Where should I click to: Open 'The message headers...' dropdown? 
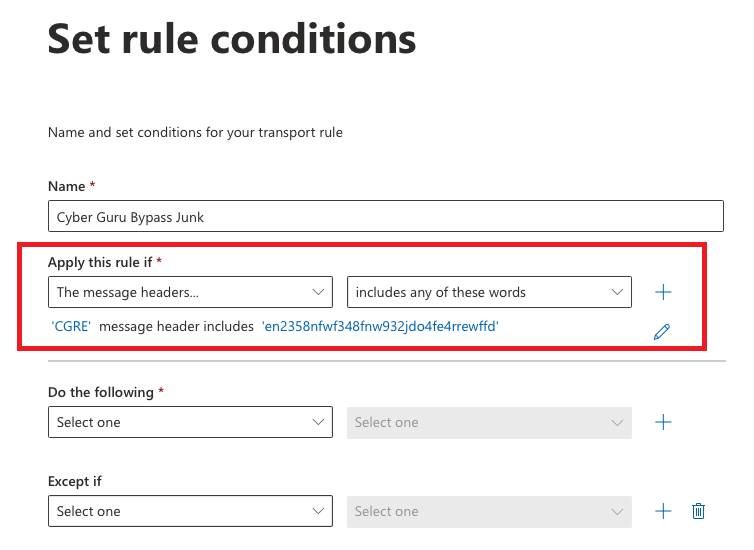click(x=190, y=292)
